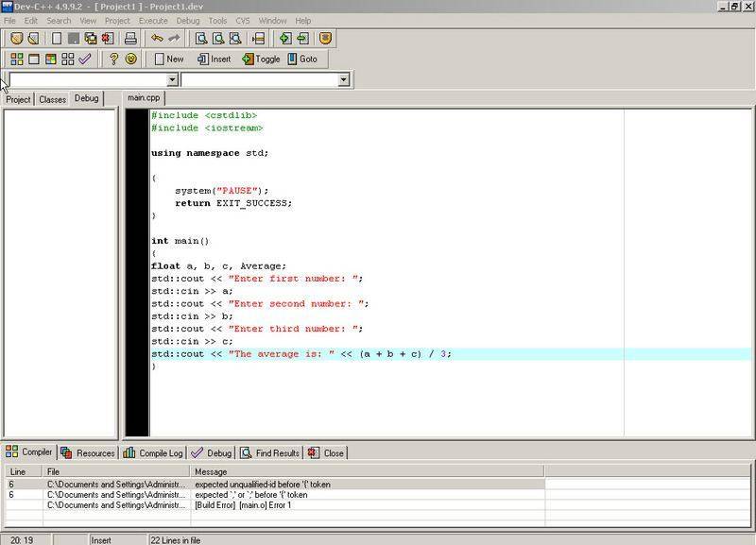Open the Tools menu
The image size is (756, 545).
(x=217, y=20)
